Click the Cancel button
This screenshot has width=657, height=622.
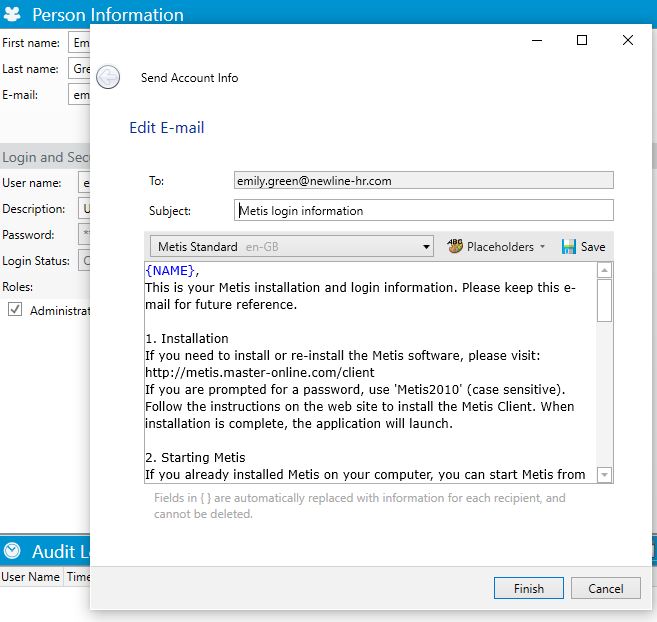coord(605,588)
